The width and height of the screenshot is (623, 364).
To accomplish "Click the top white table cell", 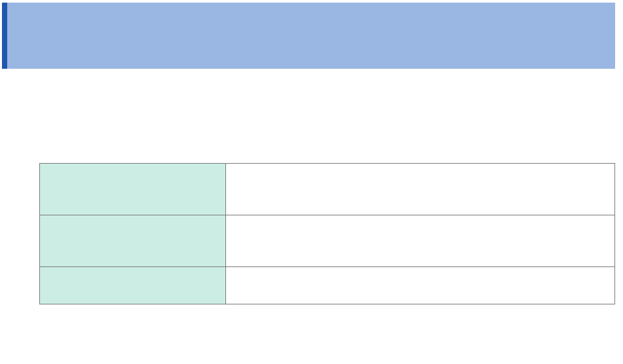I will tap(420, 189).
